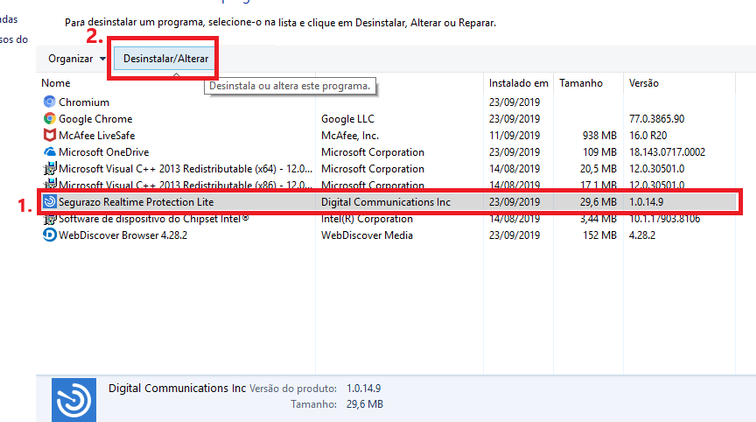
Task: Click the Chromium app icon
Action: coord(49,102)
